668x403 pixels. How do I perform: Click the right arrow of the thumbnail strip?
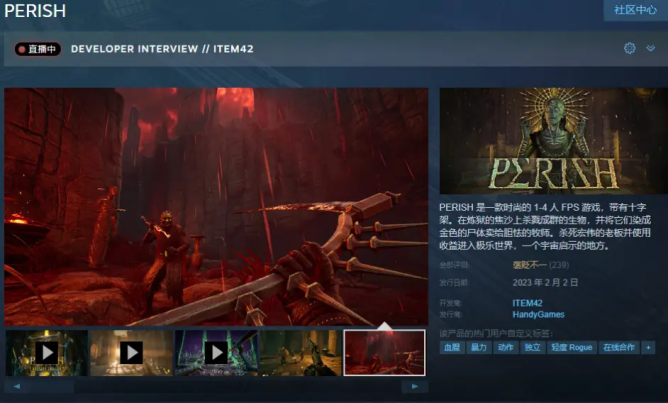tap(415, 386)
